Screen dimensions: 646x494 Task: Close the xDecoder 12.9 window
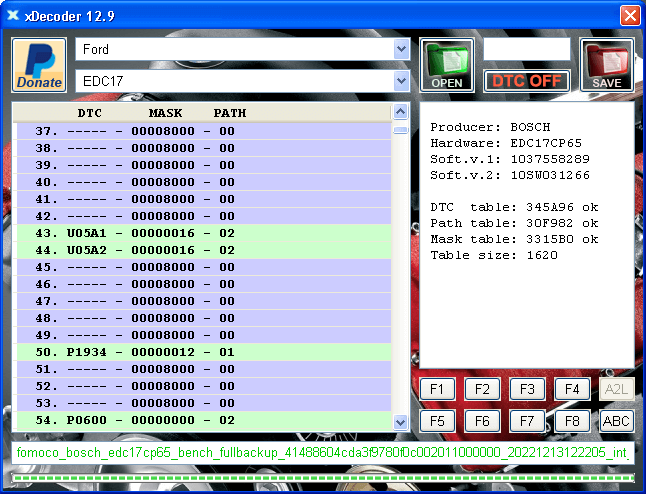click(630, 16)
